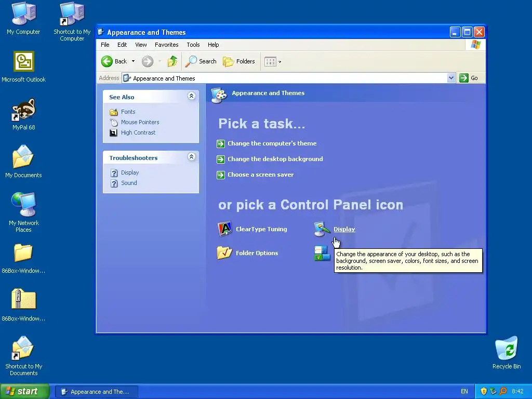Click arrow icon beside screen saver task
This screenshot has width=532, height=399.
tap(221, 175)
